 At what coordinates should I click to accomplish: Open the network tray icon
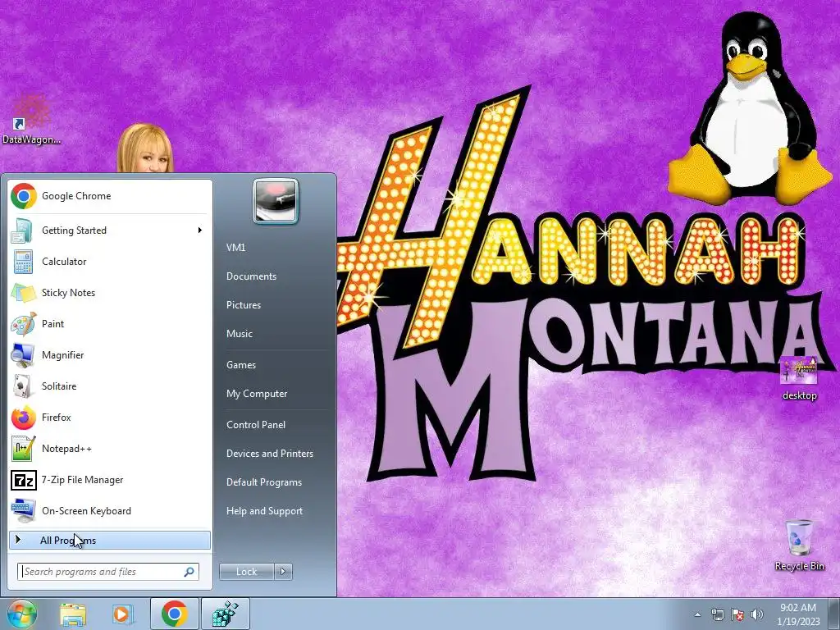tap(717, 614)
